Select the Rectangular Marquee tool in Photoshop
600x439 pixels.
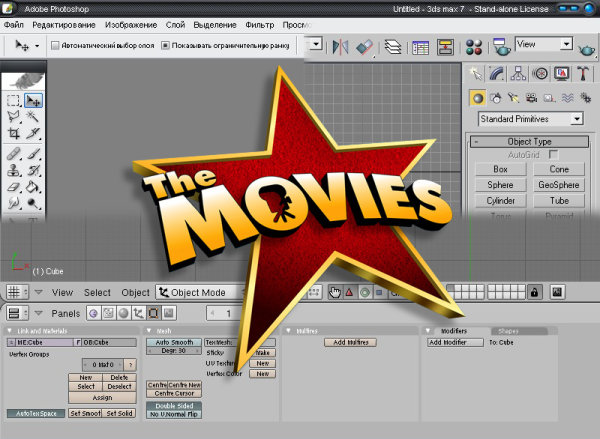pyautogui.click(x=13, y=101)
